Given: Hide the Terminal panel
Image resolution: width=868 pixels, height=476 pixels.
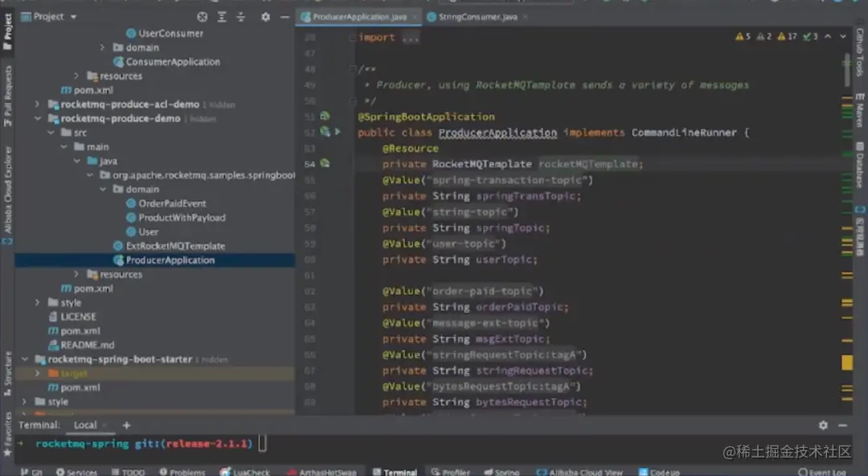Looking at the screenshot, I should tap(842, 425).
